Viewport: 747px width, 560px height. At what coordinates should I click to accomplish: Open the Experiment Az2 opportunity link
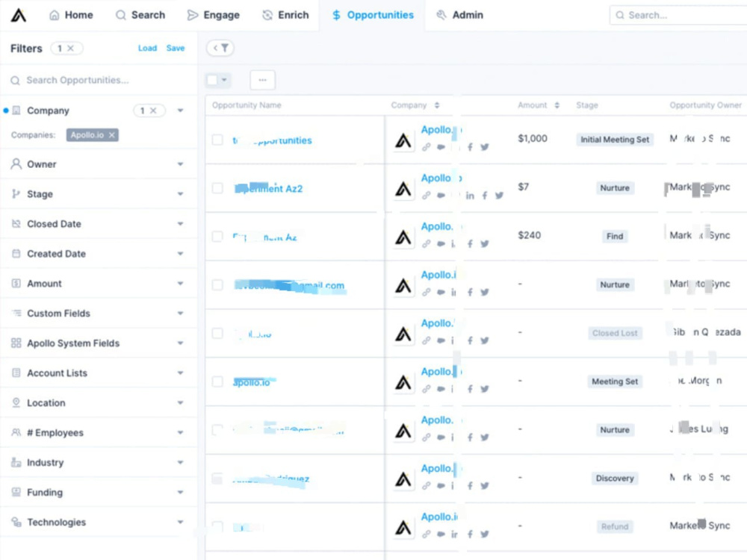[268, 189]
